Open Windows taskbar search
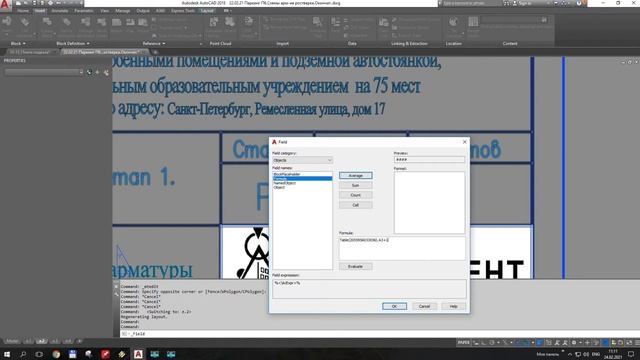Image resolution: width=640 pixels, height=360 pixels. point(23,354)
